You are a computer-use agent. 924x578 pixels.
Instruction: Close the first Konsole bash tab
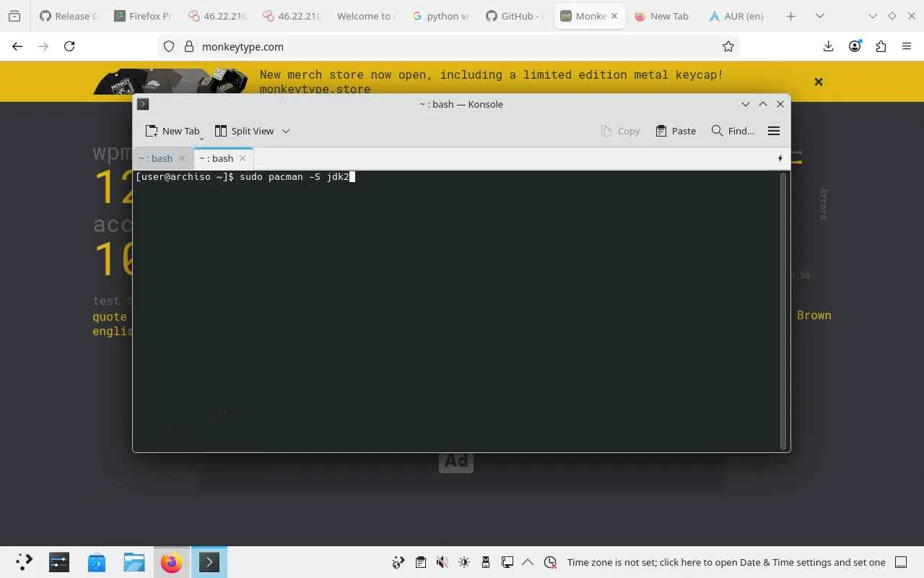pyautogui.click(x=182, y=158)
